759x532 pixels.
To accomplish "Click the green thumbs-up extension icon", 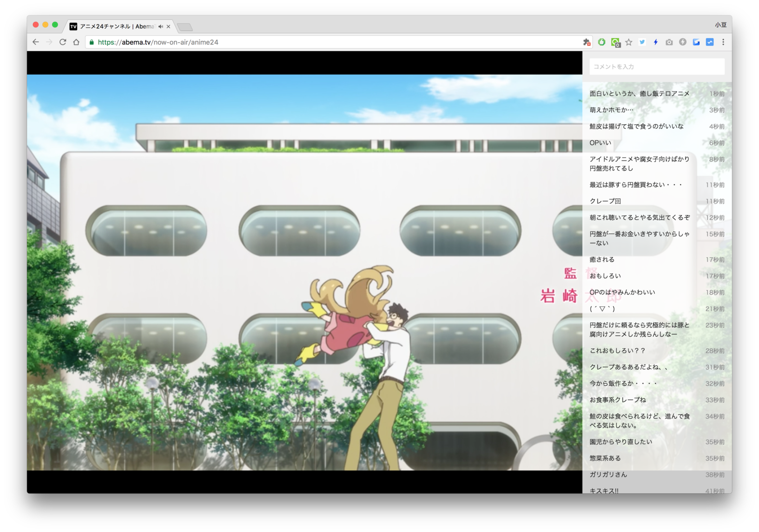I will coord(602,42).
